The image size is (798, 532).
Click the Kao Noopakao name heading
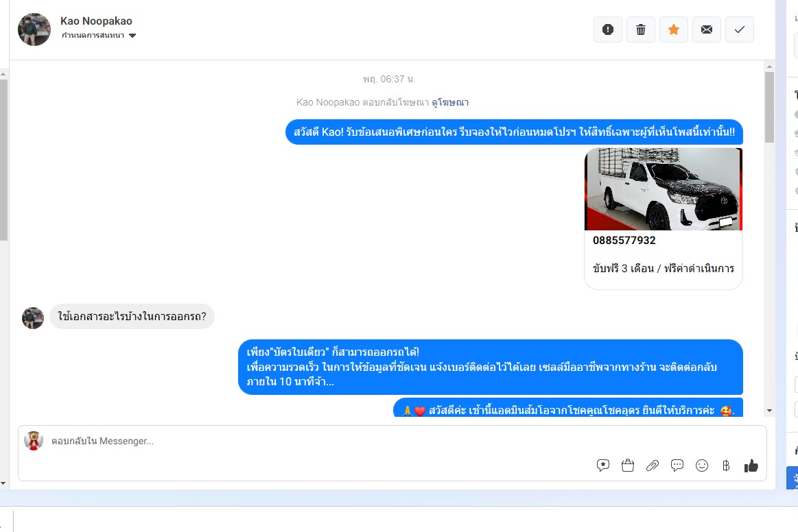pyautogui.click(x=96, y=21)
